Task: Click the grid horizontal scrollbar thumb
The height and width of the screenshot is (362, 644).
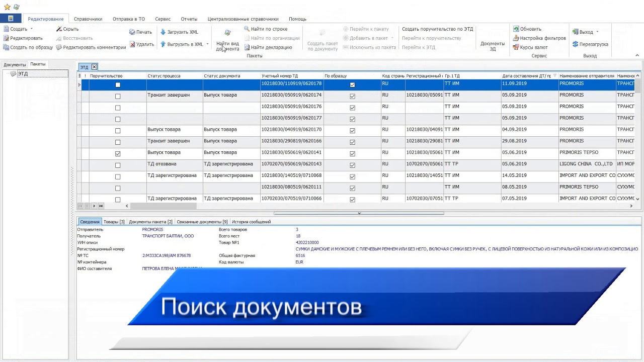Action: point(164,206)
